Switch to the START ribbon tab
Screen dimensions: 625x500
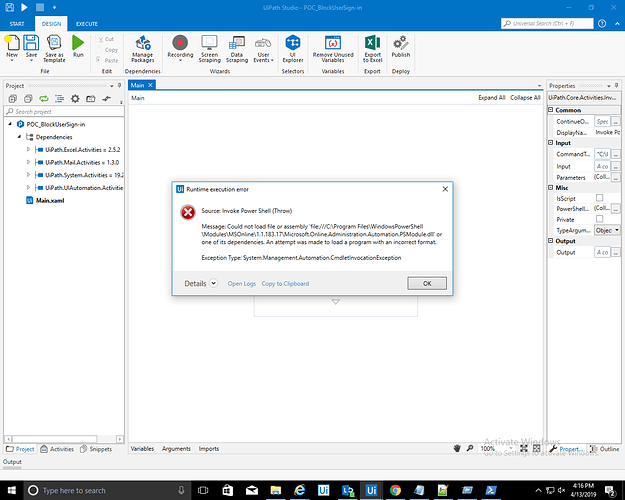point(17,24)
